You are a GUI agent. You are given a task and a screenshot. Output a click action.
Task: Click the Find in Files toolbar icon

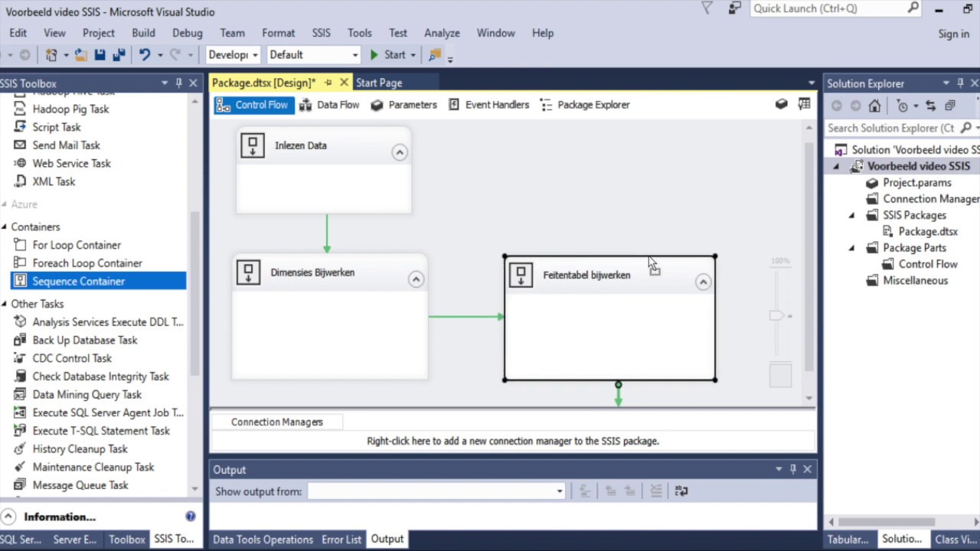point(435,55)
